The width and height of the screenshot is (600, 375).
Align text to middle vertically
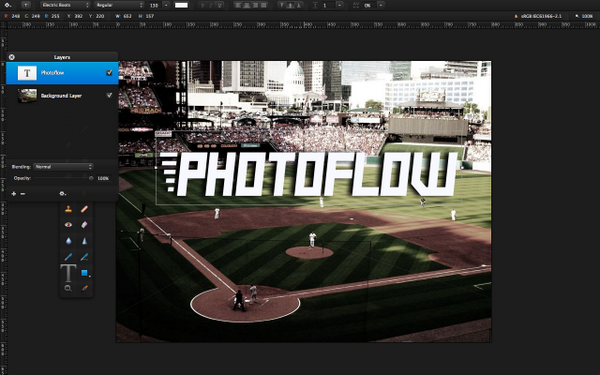290,5
